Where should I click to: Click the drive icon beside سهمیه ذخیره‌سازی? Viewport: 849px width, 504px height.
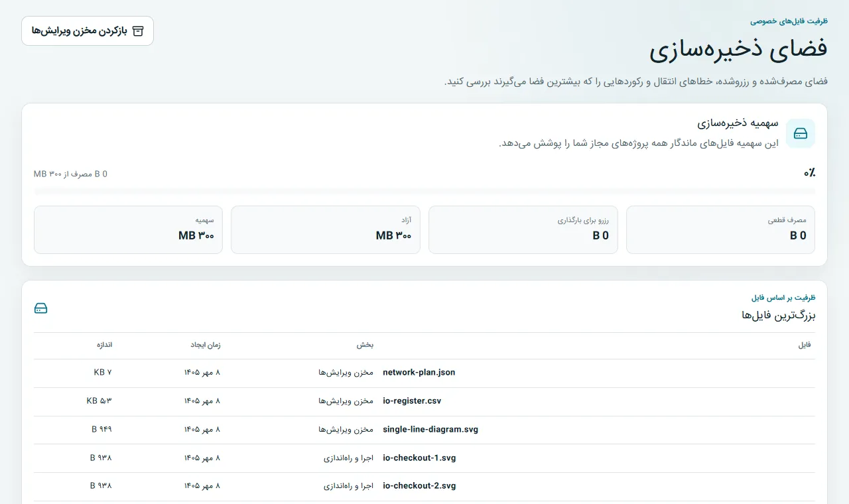(801, 133)
